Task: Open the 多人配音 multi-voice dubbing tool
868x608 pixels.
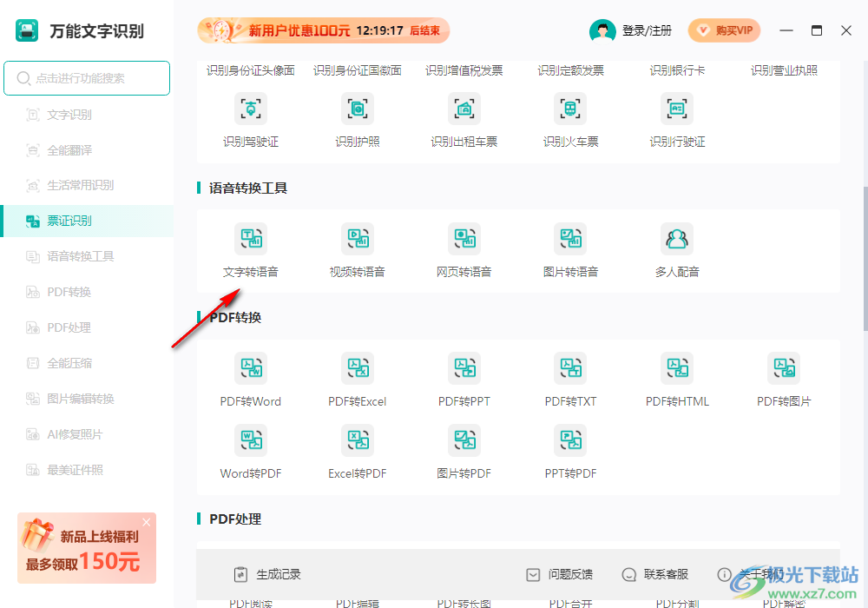Action: [677, 251]
